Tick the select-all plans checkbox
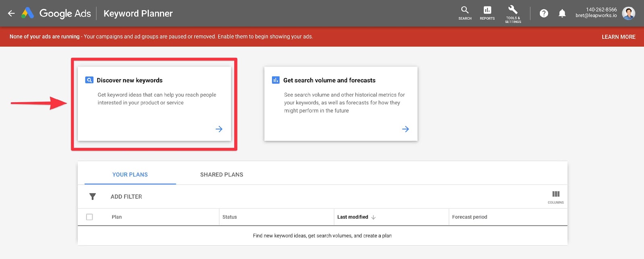The width and height of the screenshot is (644, 259). (89, 217)
